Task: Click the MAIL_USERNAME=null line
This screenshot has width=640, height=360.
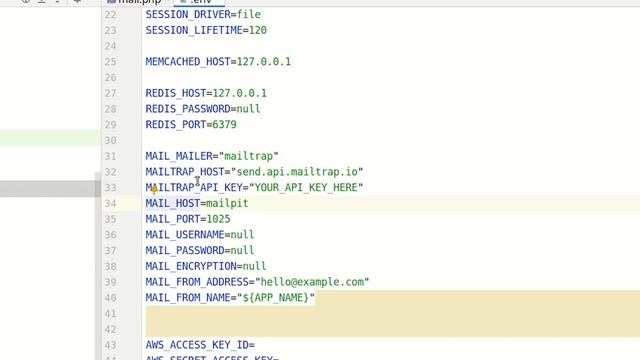Action: click(x=200, y=235)
